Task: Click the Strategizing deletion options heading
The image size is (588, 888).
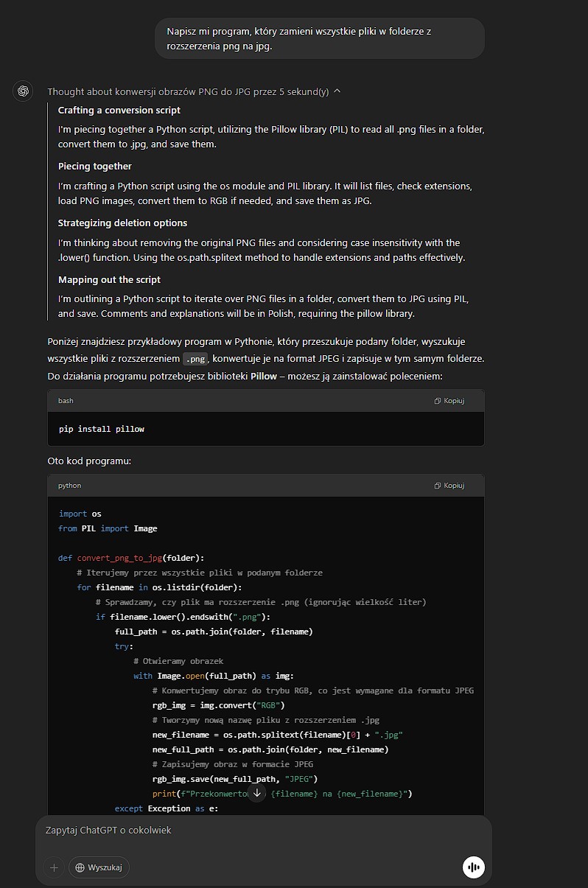Action: [x=123, y=223]
